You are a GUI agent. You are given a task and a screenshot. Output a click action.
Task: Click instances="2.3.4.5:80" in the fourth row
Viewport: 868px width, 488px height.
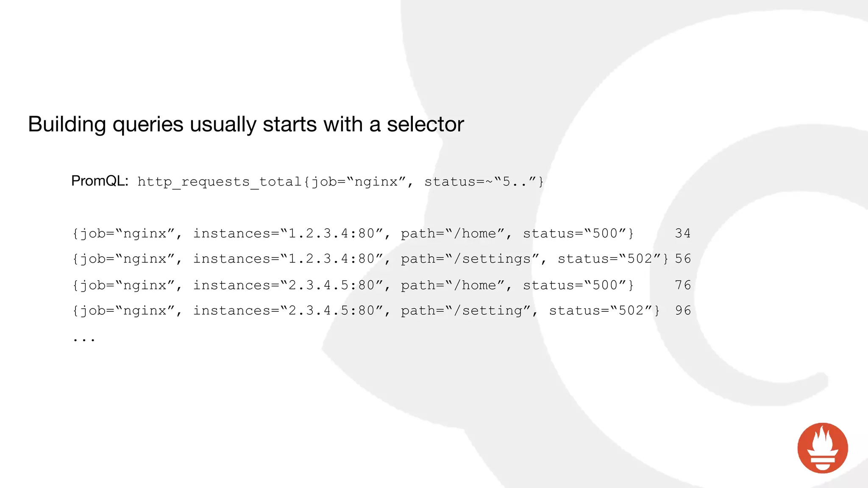click(289, 311)
